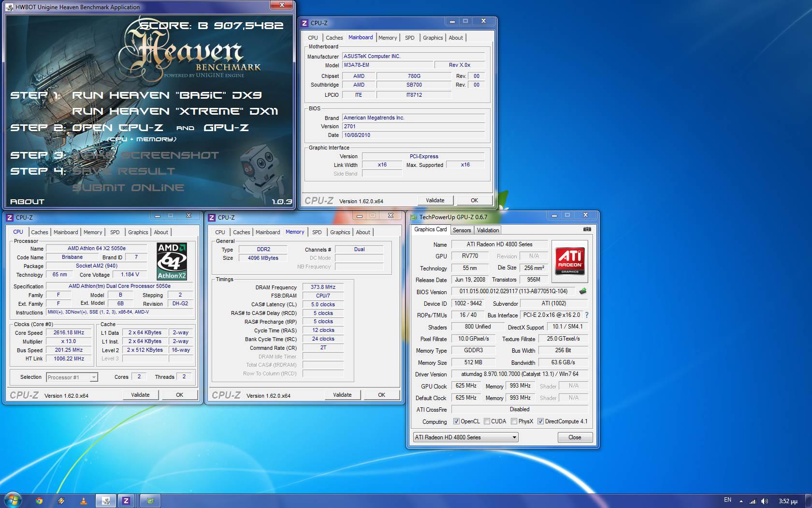Screen dimensions: 812x508
Task: Click the Close button in GPU-Z
Action: click(575, 437)
